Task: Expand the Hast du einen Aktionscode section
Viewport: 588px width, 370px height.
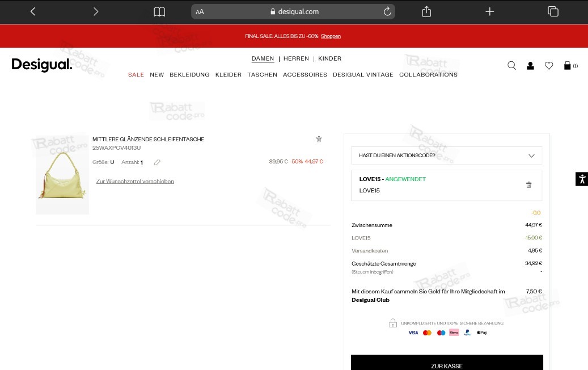Action: (447, 155)
